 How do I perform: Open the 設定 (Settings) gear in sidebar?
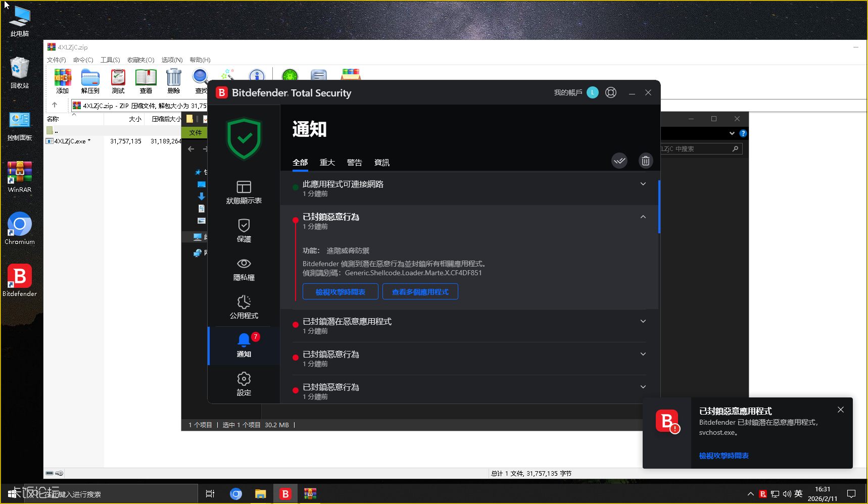click(244, 384)
